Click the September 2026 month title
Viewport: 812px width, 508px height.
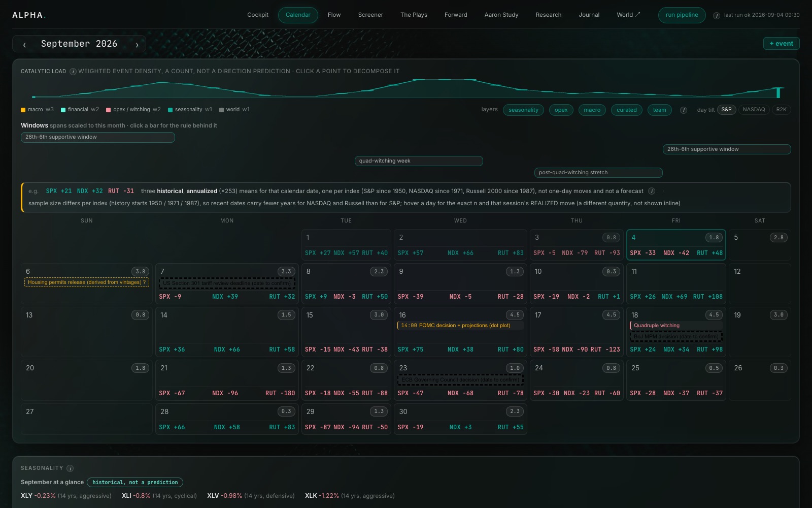(79, 44)
